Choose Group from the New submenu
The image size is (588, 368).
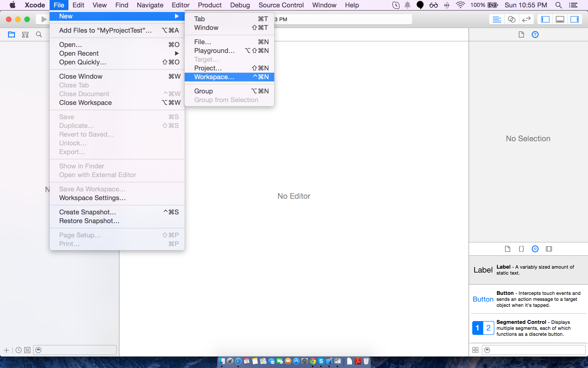[x=229, y=91]
